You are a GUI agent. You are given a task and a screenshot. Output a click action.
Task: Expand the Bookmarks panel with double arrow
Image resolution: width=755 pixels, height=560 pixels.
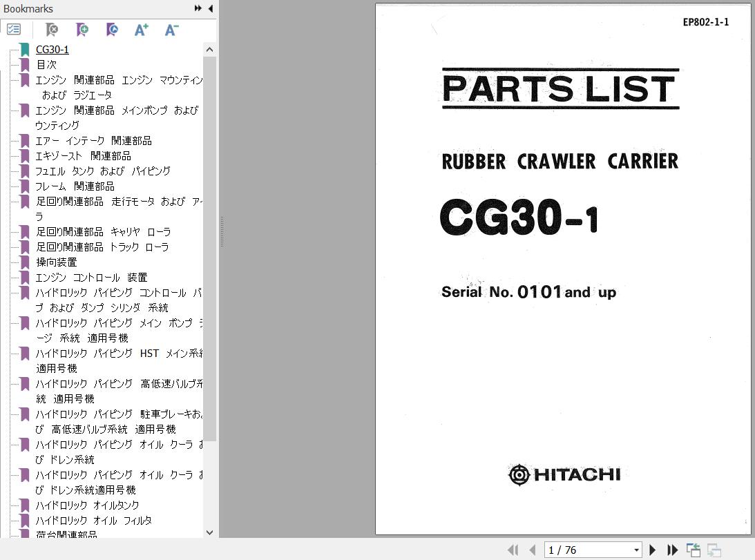coord(198,8)
